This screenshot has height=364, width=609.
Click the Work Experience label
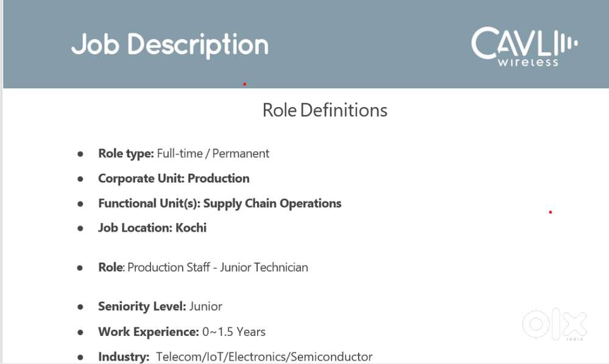click(x=149, y=332)
